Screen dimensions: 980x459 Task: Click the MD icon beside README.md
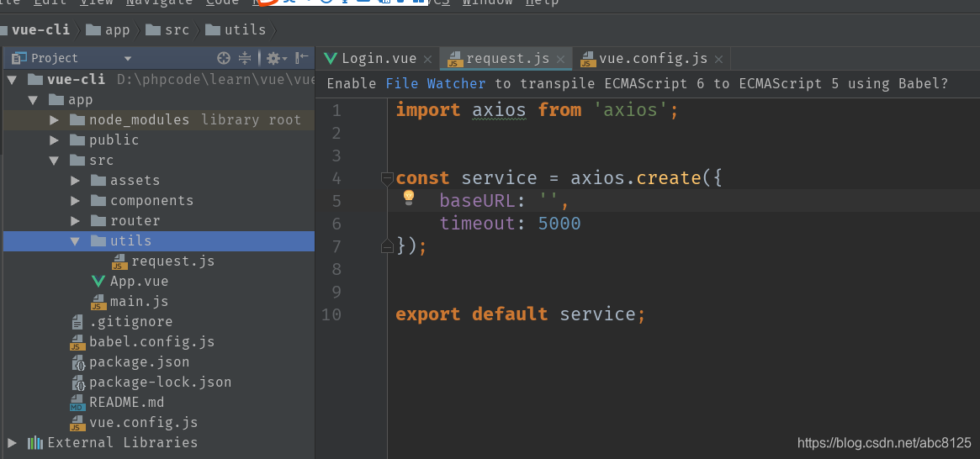(77, 403)
